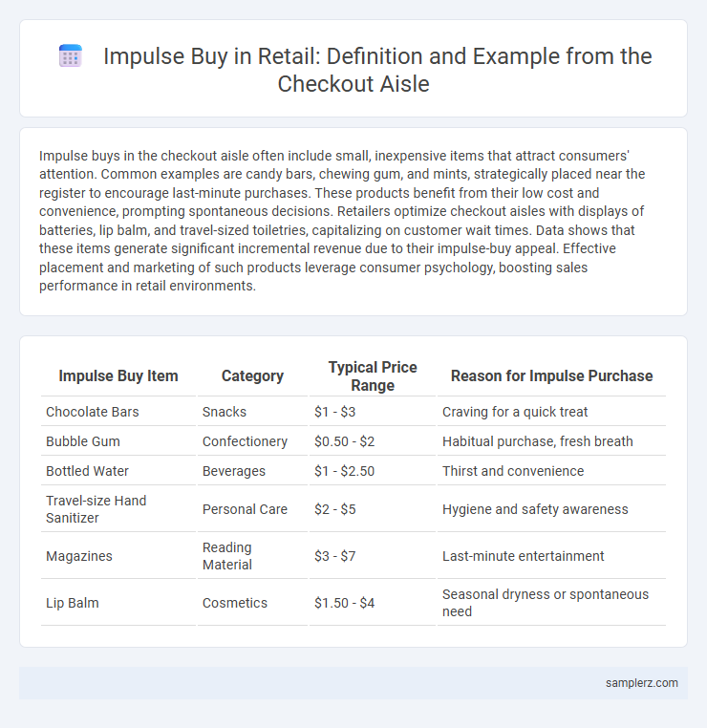Select the 'Impulse Buy Item' column header

118,375
